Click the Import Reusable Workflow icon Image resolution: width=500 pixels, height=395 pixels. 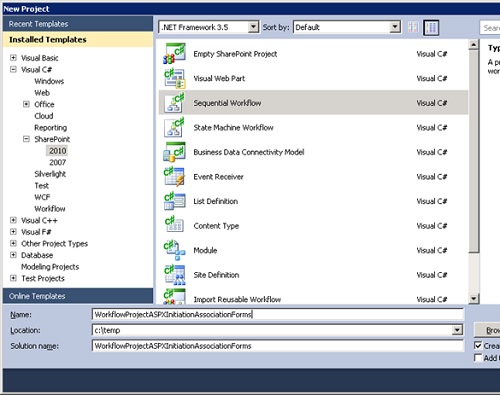coord(174,296)
